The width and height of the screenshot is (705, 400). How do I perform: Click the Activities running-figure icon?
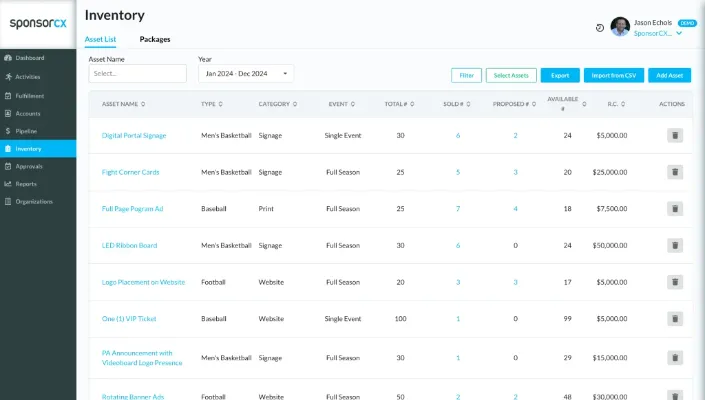[x=8, y=76]
